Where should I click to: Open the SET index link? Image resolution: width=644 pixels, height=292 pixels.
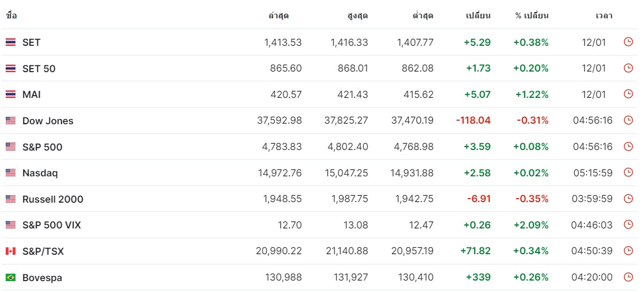(31, 42)
